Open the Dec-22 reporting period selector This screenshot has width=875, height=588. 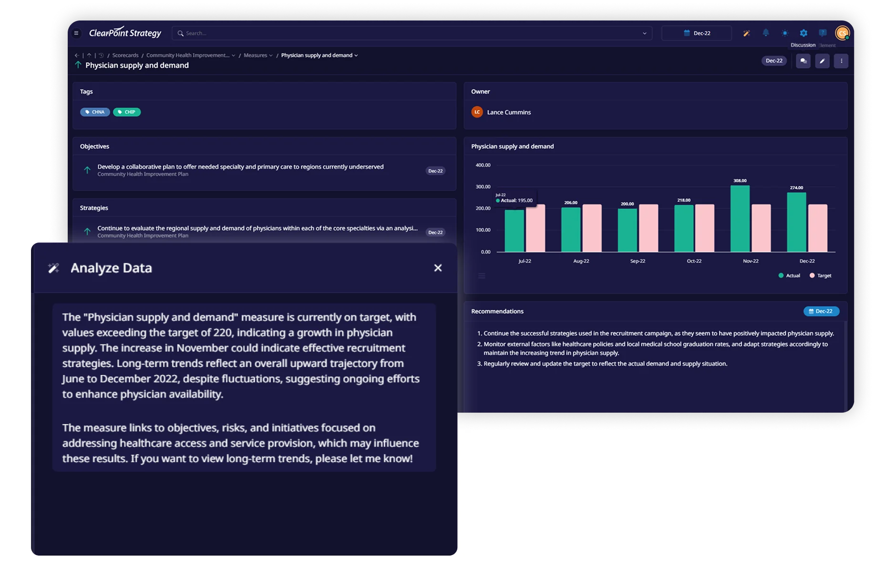click(696, 33)
